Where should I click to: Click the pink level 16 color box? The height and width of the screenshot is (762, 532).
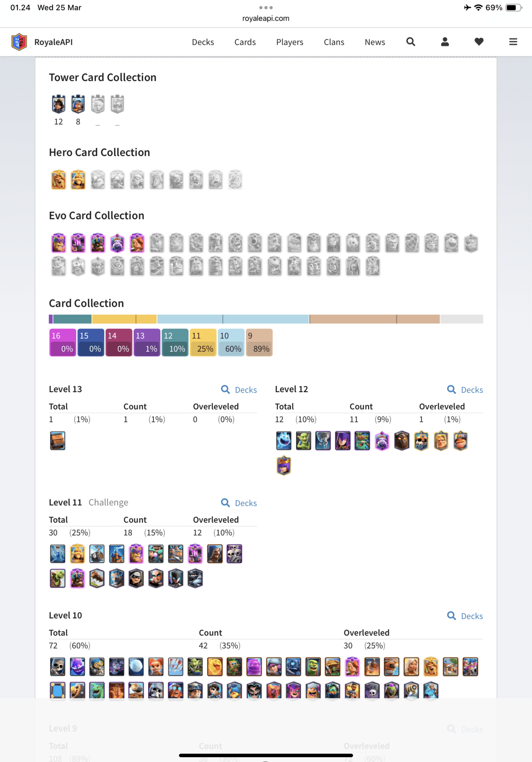click(x=63, y=342)
